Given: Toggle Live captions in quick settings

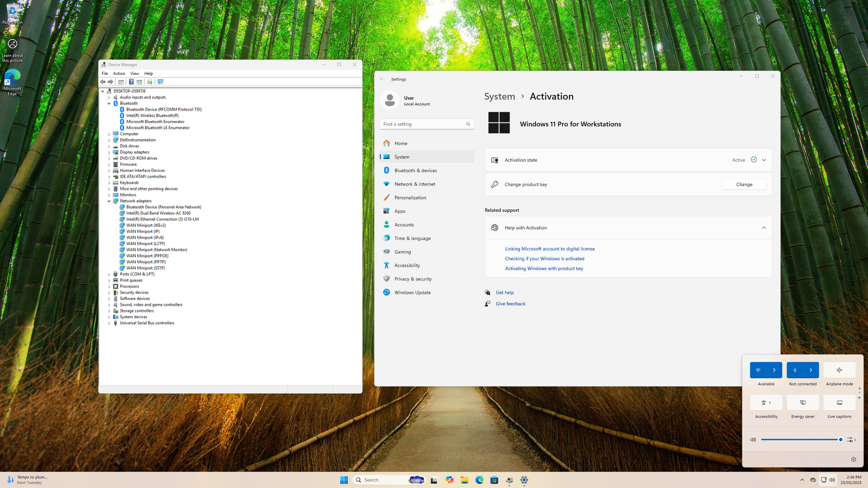Looking at the screenshot, I should pyautogui.click(x=839, y=402).
